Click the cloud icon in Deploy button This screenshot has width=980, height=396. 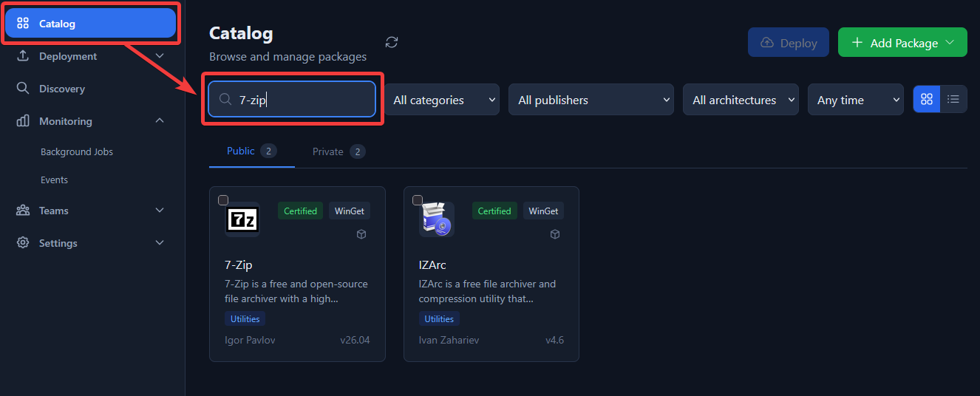[x=767, y=43]
